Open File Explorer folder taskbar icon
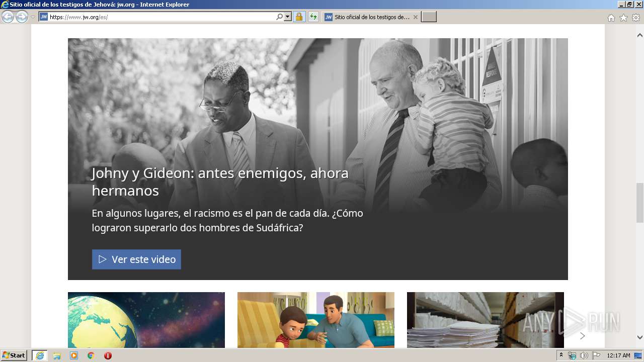 pos(57,355)
